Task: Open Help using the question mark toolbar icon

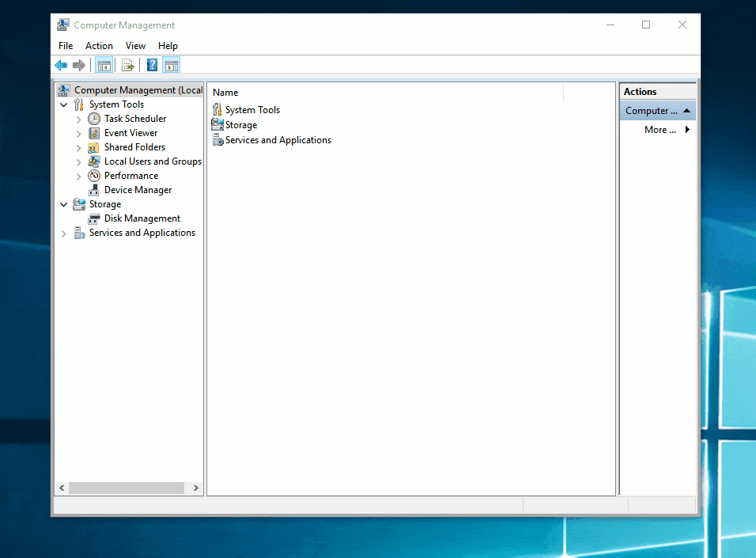Action: click(152, 65)
